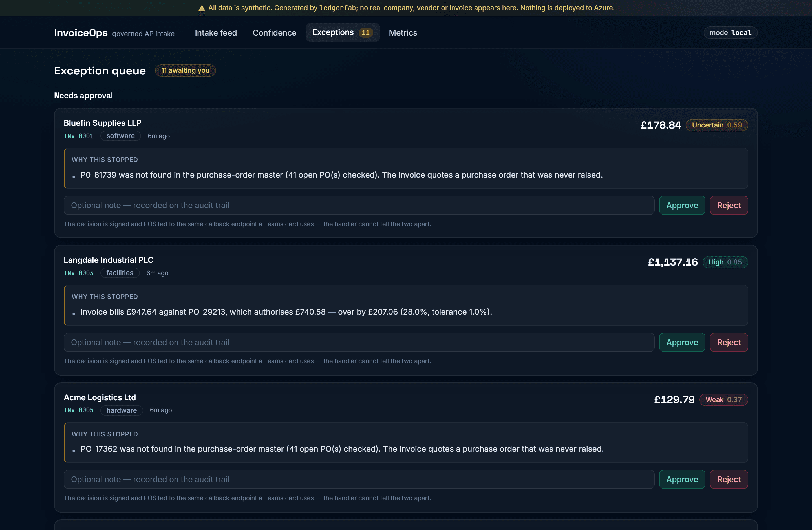The image size is (812, 530).
Task: Click the software category tag
Action: coord(120,136)
